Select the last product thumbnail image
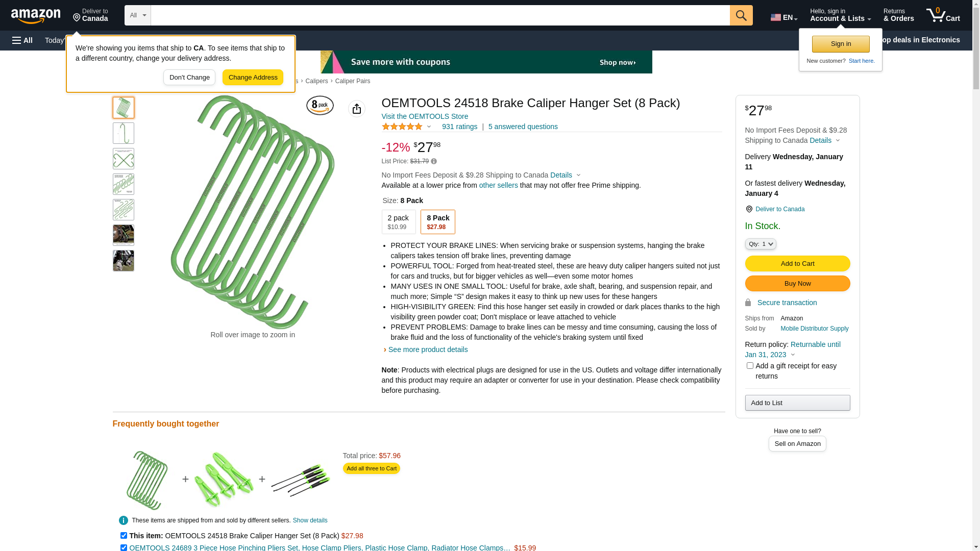This screenshot has width=980, height=551. [x=124, y=261]
